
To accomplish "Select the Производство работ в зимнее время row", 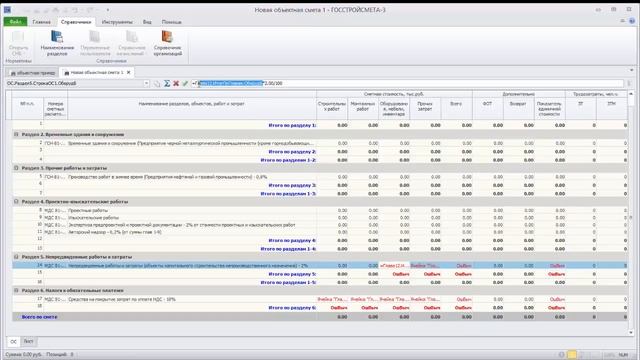I will [x=320, y=177].
